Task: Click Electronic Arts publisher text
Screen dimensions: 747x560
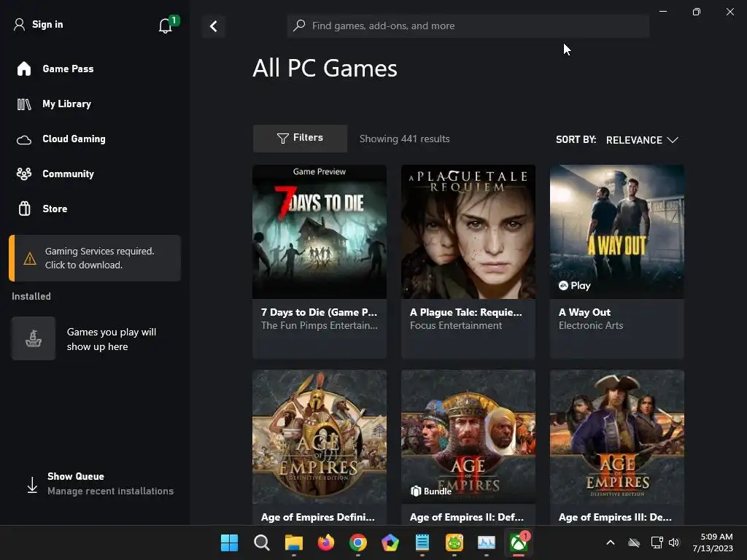Action: click(591, 325)
